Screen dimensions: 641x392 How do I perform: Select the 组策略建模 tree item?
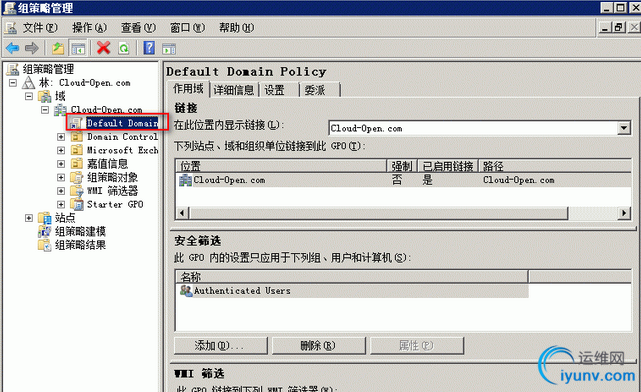(x=81, y=231)
